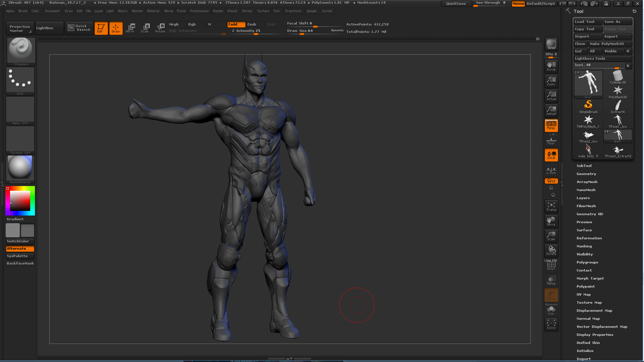Select the Extract4 tool
The width and height of the screenshot is (644, 362).
coord(618,107)
